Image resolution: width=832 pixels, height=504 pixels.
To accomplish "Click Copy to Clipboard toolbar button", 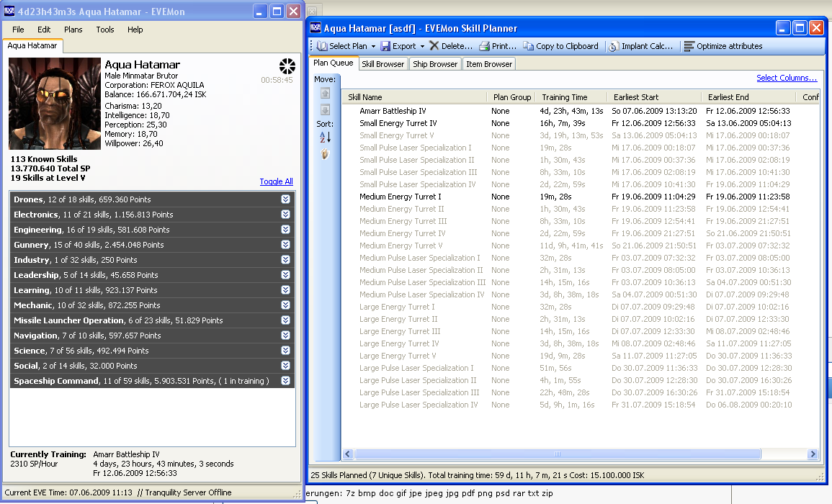I will tap(561, 46).
